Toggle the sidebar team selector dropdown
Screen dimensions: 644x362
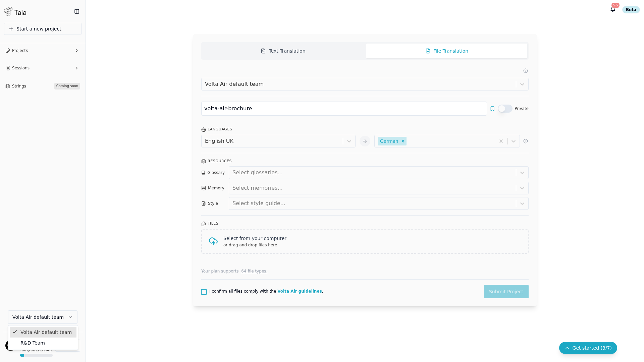point(43,317)
